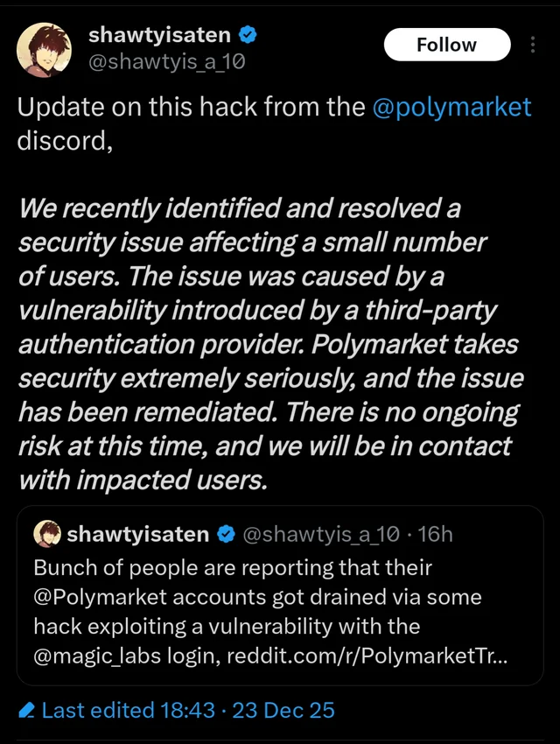Click the shawtyisaten display name in the header
Viewport: 560px width, 744px height.
[x=160, y=36]
